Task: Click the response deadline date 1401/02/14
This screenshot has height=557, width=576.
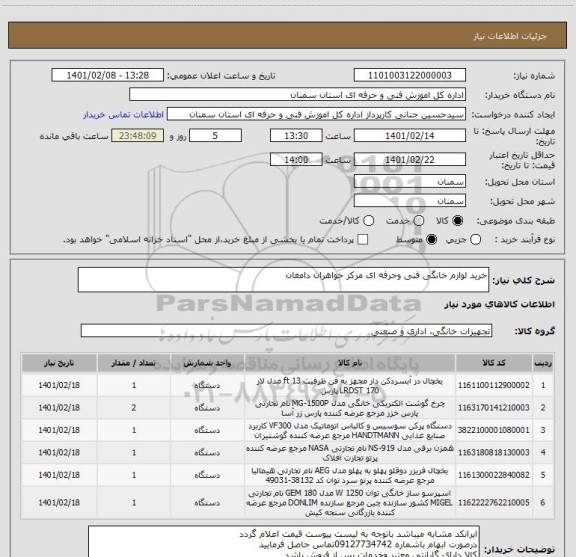Action: [x=410, y=136]
